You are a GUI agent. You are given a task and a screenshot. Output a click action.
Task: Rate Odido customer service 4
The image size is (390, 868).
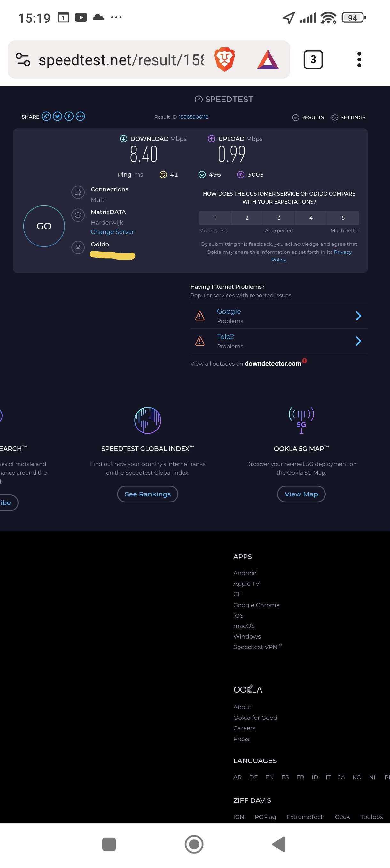click(311, 218)
